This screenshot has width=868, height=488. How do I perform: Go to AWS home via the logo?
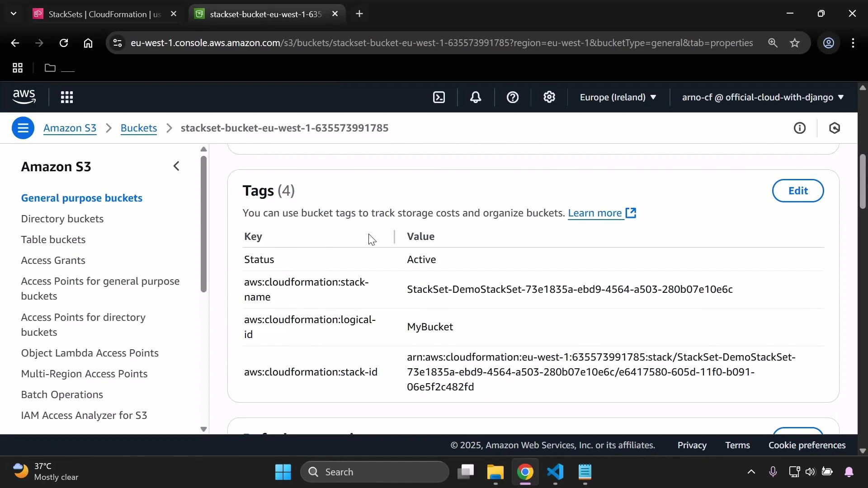coord(24,97)
